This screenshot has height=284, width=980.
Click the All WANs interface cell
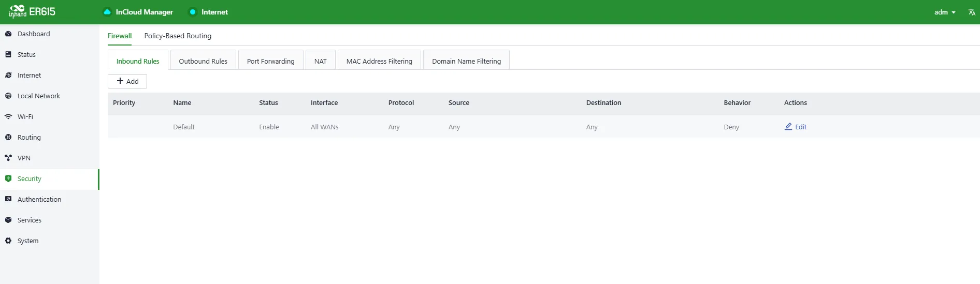(325, 127)
